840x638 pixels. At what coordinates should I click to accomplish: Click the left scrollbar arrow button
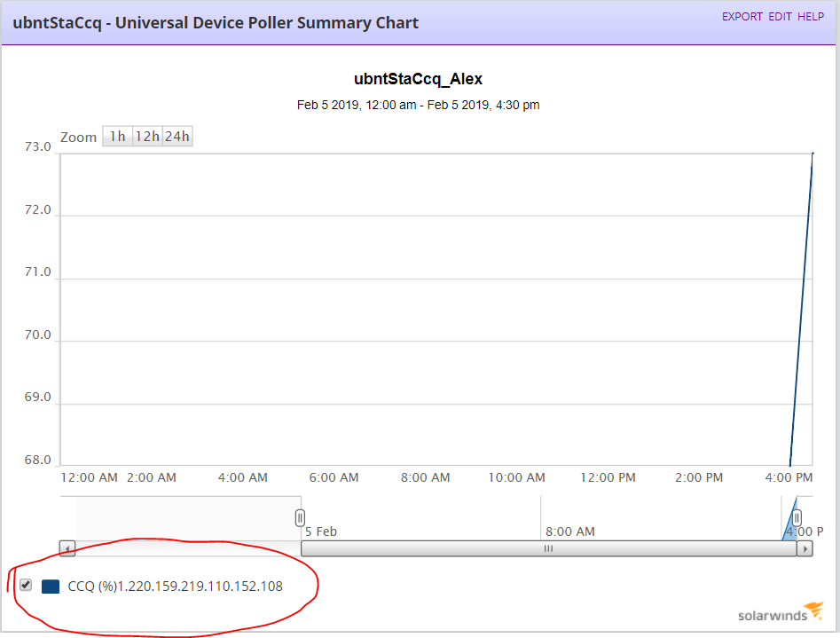[67, 548]
